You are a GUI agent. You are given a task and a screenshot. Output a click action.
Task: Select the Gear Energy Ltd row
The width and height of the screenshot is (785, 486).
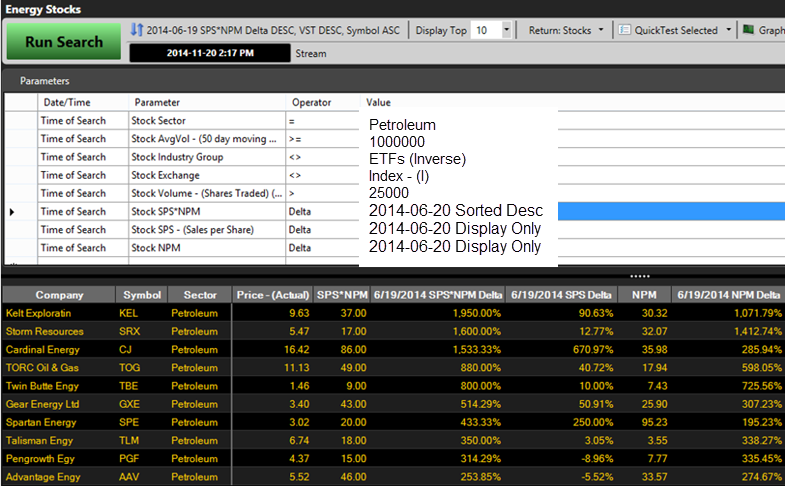[392, 404]
